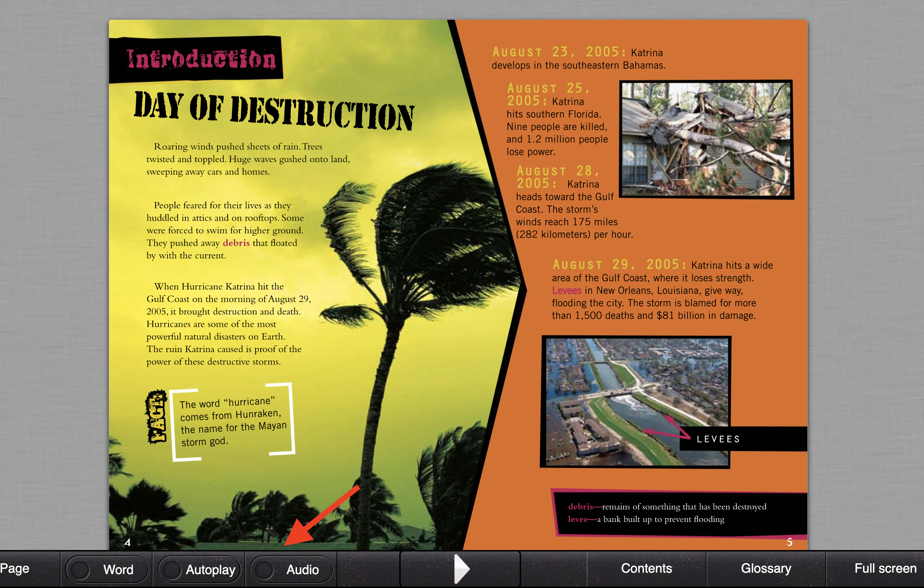Click the 'August 23, 2005:' date heading

pyautogui.click(x=559, y=52)
